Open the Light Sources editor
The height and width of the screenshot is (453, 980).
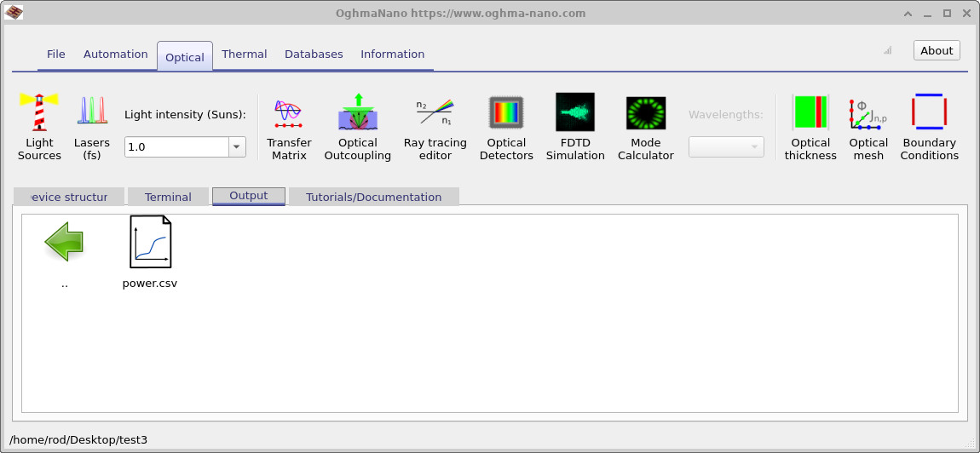[39, 126]
